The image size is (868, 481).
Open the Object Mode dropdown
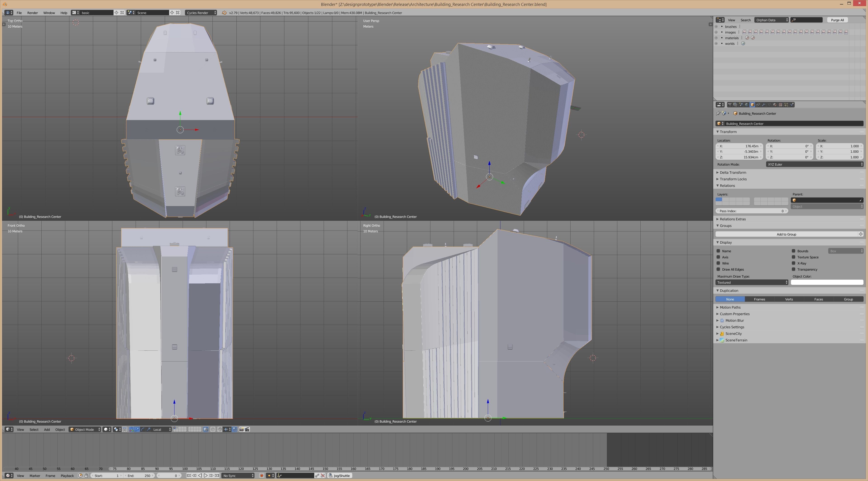85,429
